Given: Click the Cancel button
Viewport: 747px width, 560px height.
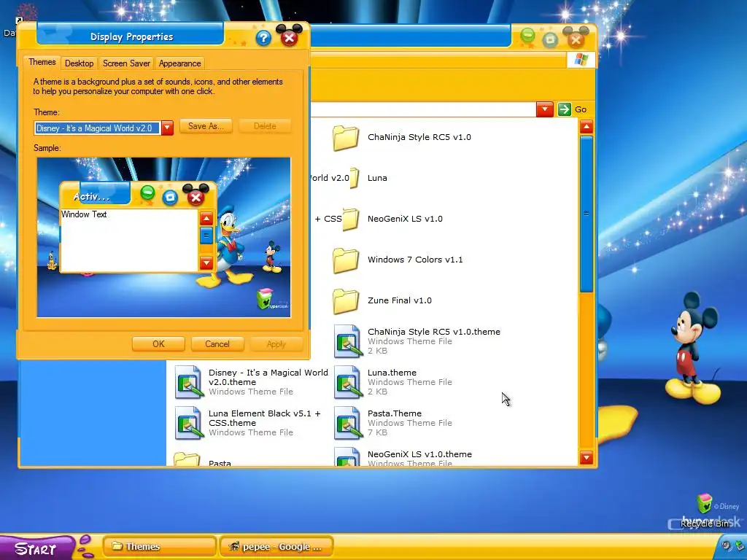Looking at the screenshot, I should [217, 344].
